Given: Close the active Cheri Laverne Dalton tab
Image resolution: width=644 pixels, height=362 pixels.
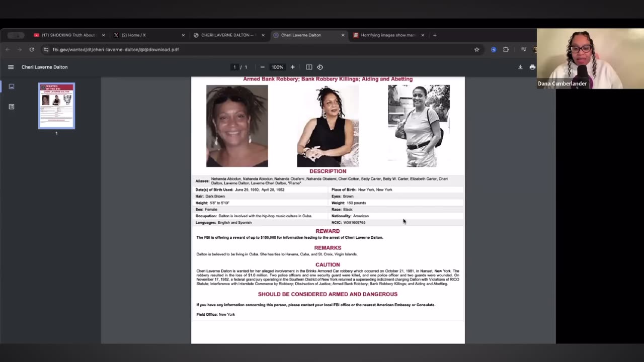Looking at the screenshot, I should pyautogui.click(x=343, y=35).
